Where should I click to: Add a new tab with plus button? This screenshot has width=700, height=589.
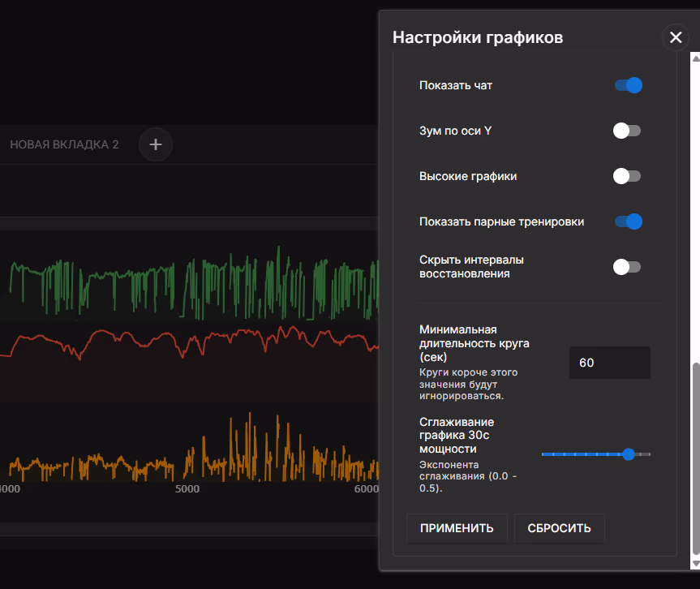[x=156, y=144]
